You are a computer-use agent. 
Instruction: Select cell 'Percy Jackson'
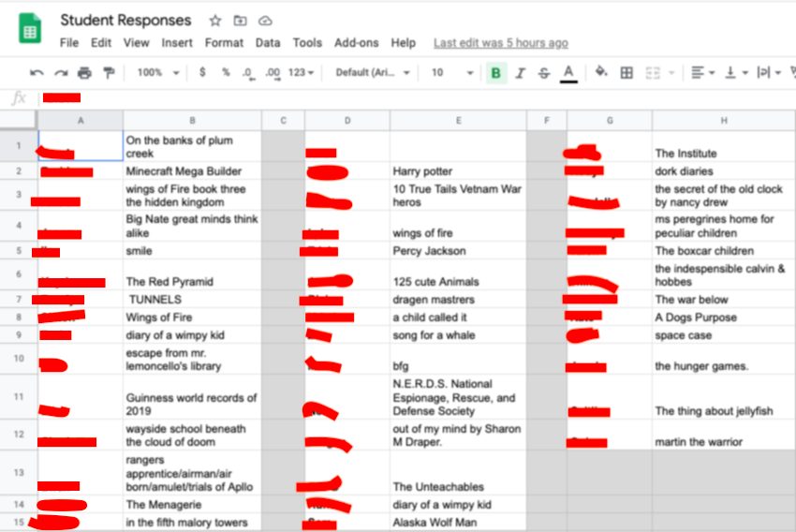pyautogui.click(x=458, y=251)
